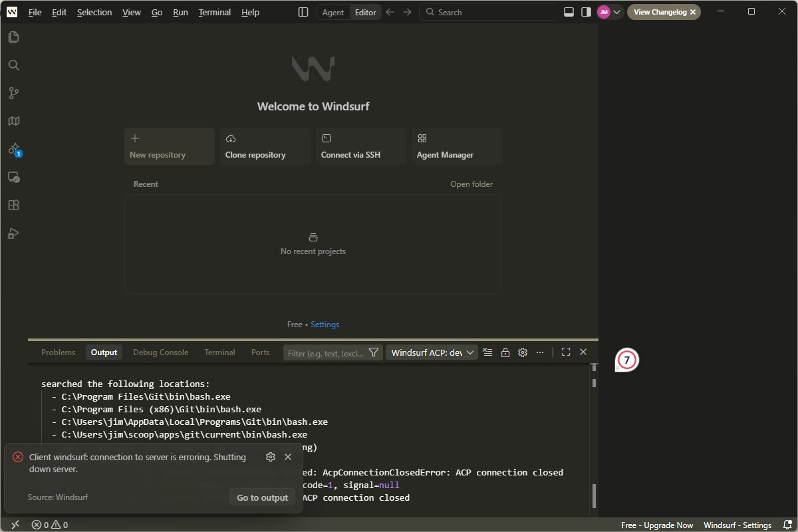Image resolution: width=798 pixels, height=532 pixels.
Task: Open remote window indicator in status bar
Action: point(15,525)
